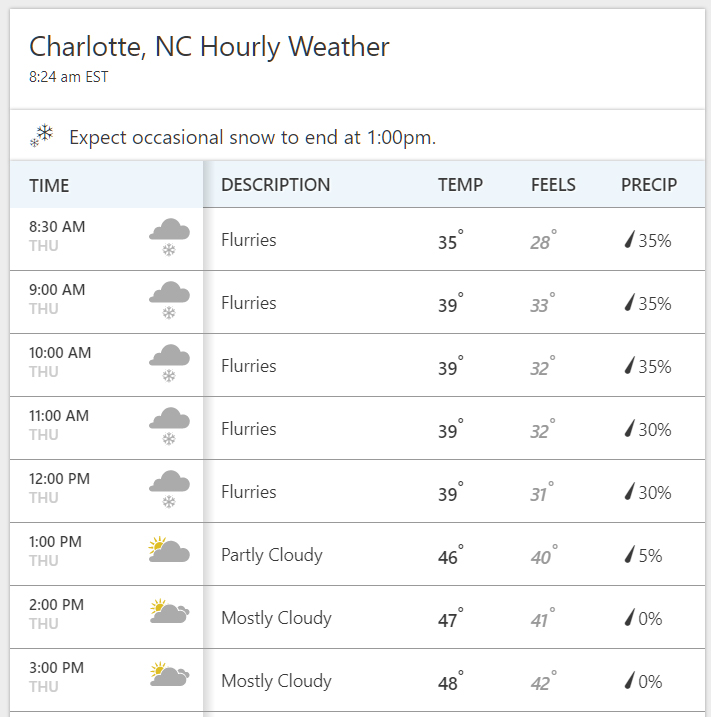Select the TIME column header
This screenshot has width=711, height=717.
(49, 186)
